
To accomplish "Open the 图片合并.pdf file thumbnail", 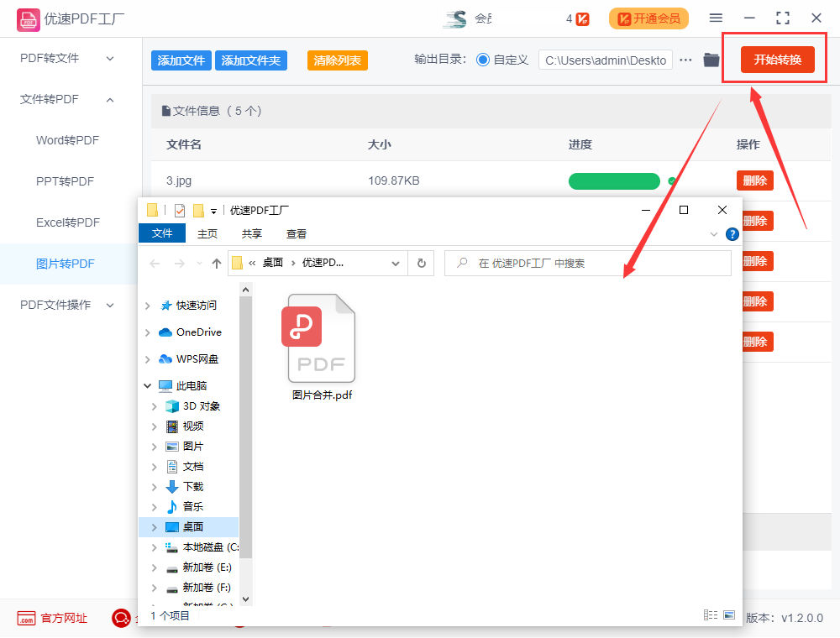I will coord(320,336).
